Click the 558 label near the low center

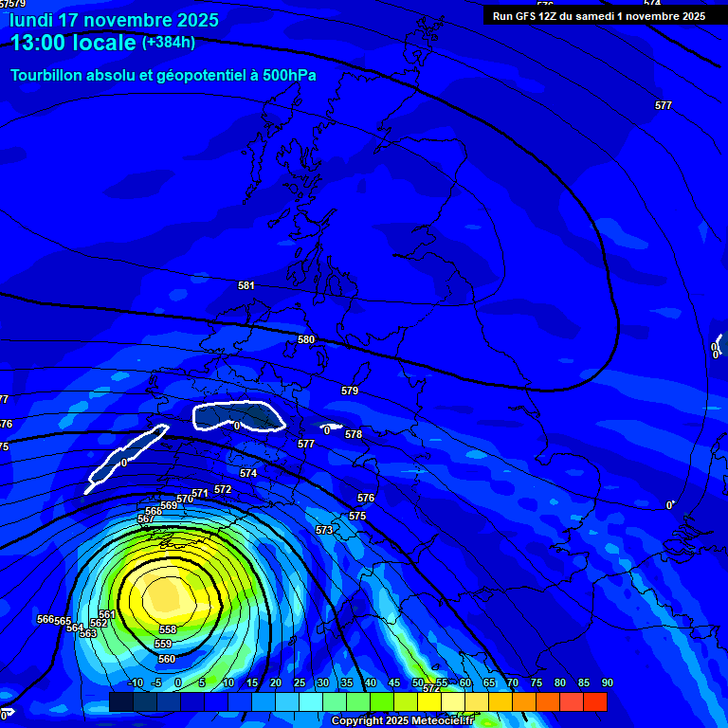pyautogui.click(x=167, y=629)
